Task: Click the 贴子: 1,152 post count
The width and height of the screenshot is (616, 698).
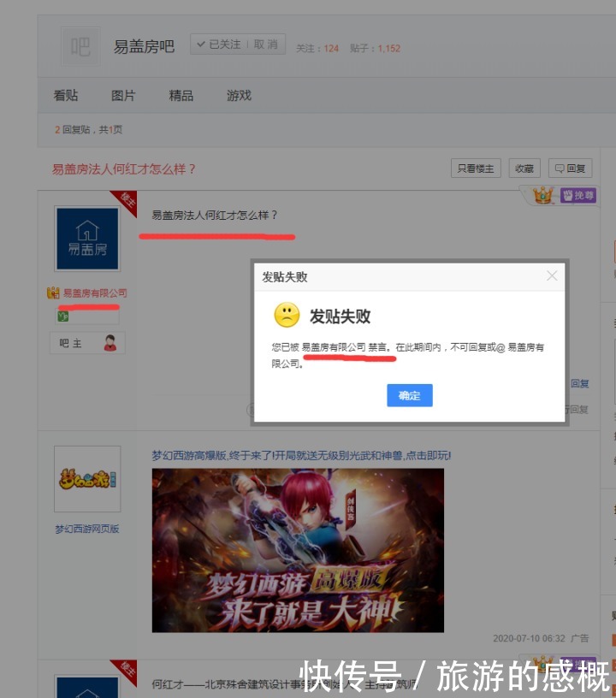Action: tap(376, 48)
